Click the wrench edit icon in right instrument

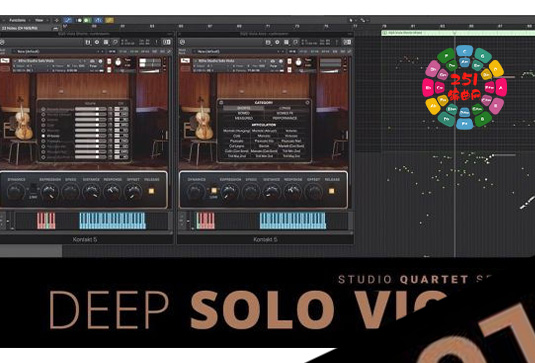coord(185,61)
